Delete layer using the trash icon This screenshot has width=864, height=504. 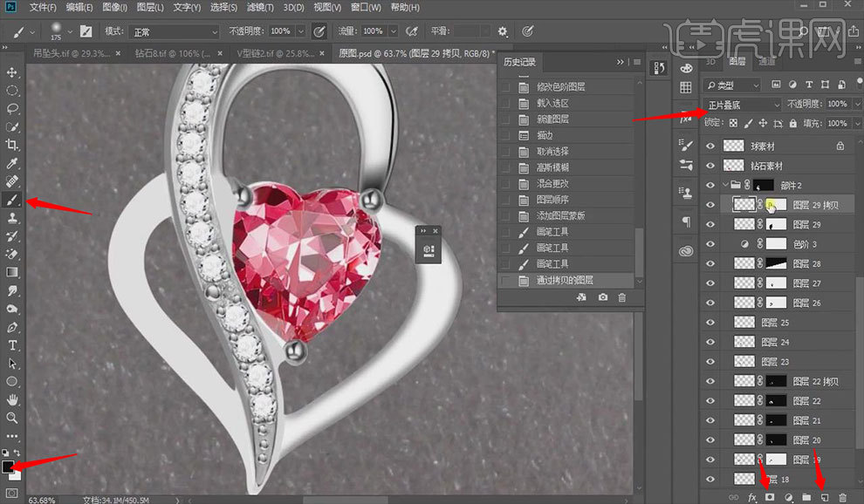[x=842, y=496]
